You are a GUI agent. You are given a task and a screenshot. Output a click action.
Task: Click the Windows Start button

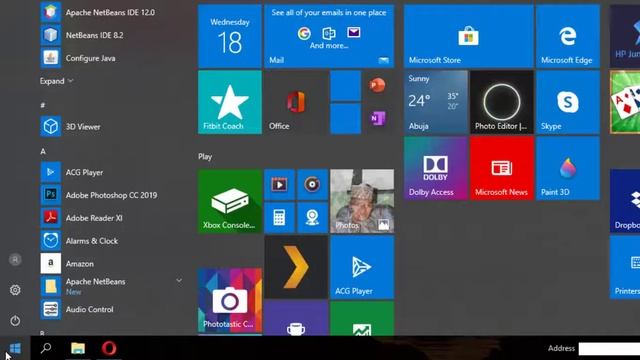point(15,348)
